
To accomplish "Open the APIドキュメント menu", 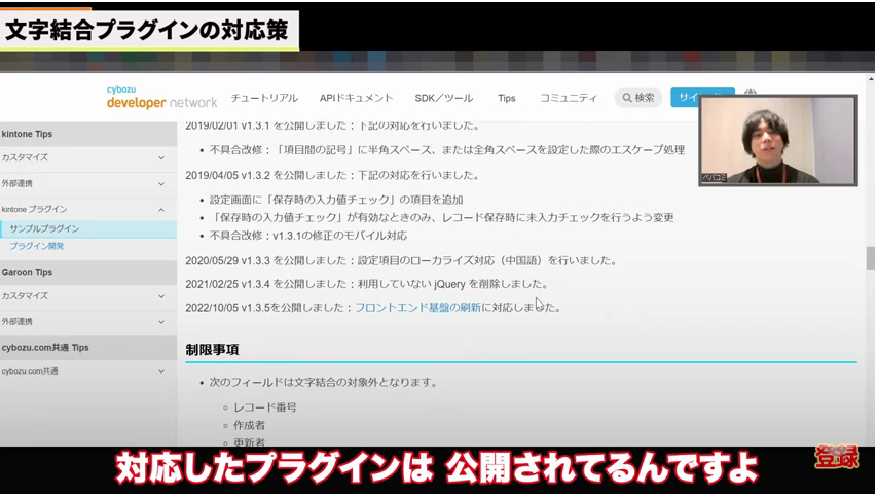I will click(357, 98).
